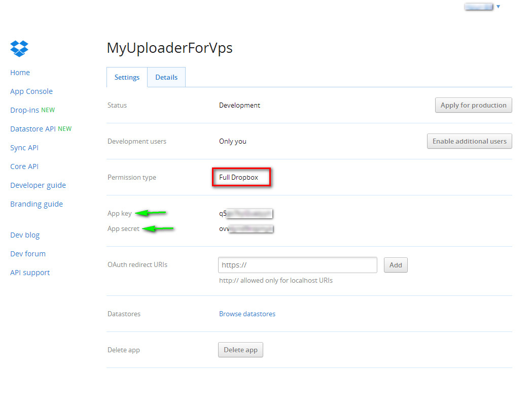
Task: Click the Add redirect URI button
Action: [396, 265]
